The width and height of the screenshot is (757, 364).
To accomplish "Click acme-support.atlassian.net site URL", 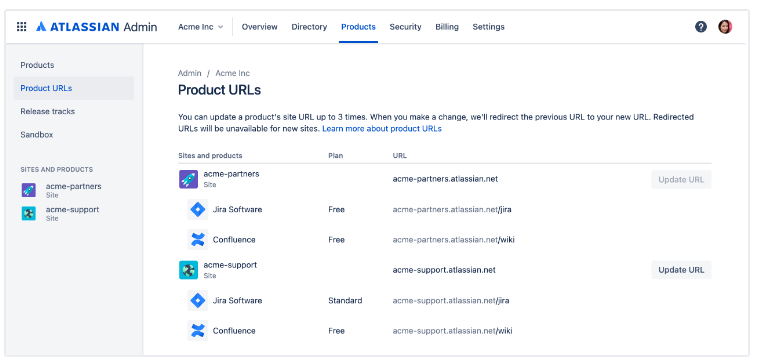I will [444, 270].
